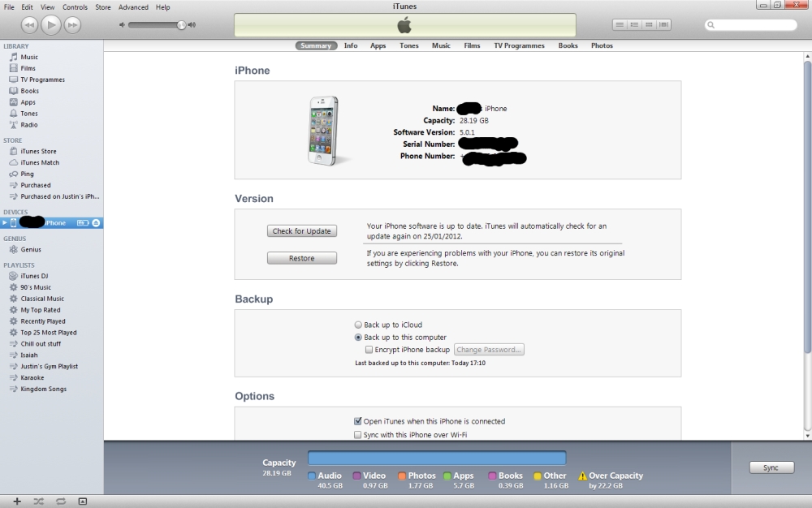Screen dimensions: 812x508
Task: Click the Restore button
Action: coord(302,258)
